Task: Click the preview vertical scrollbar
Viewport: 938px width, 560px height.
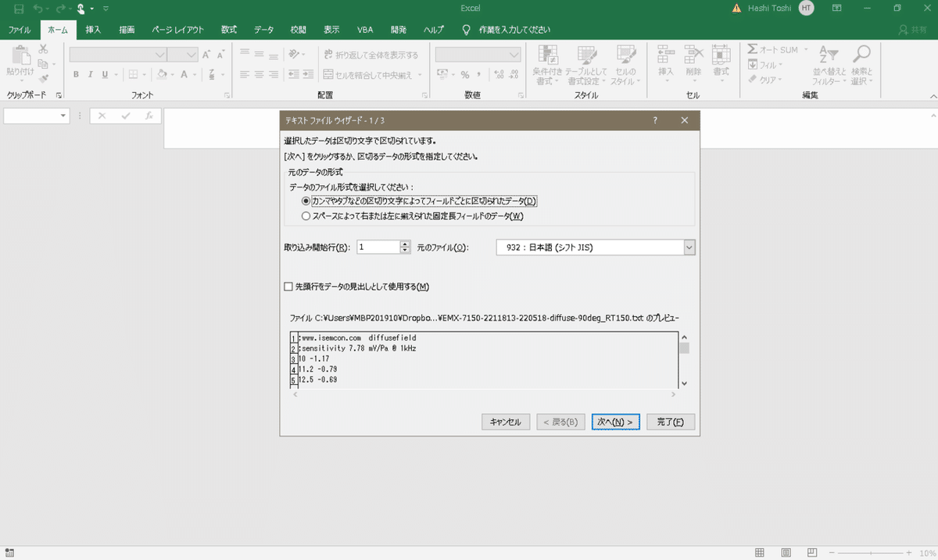Action: click(x=685, y=360)
